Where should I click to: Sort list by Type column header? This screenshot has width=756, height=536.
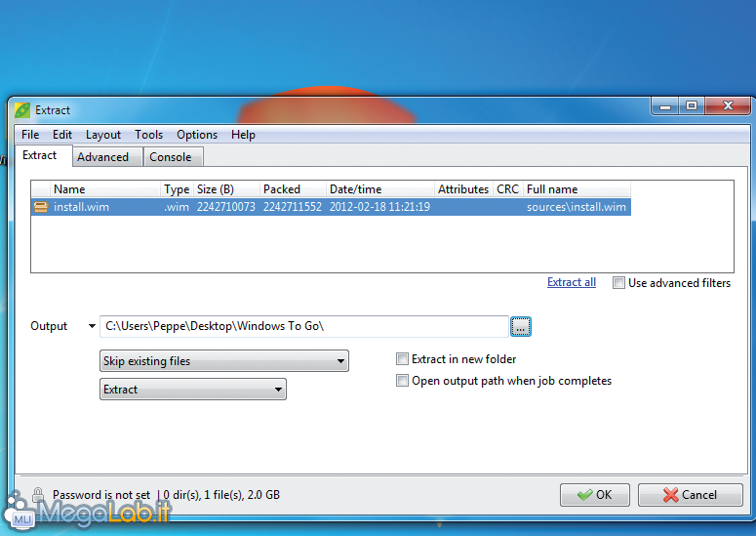pyautogui.click(x=177, y=189)
